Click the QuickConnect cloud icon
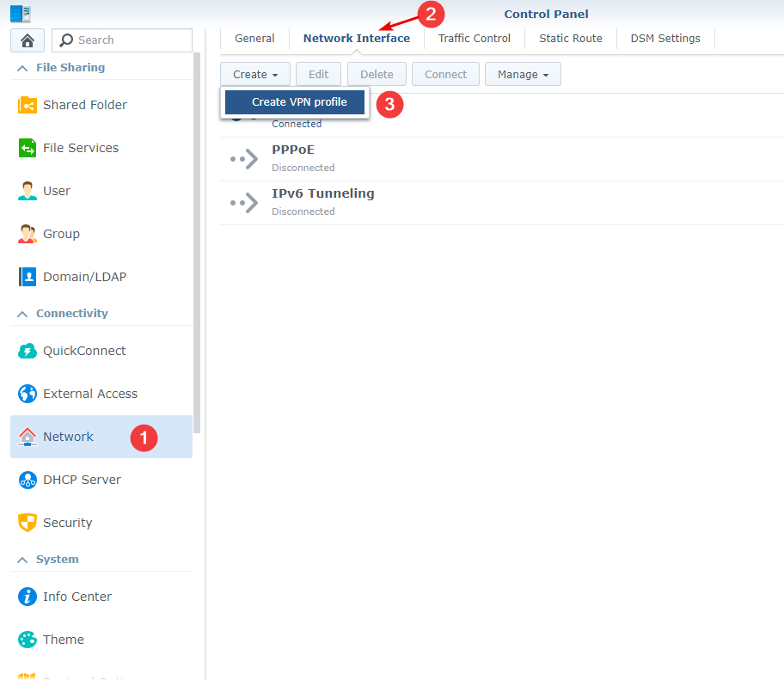784x680 pixels. [28, 351]
